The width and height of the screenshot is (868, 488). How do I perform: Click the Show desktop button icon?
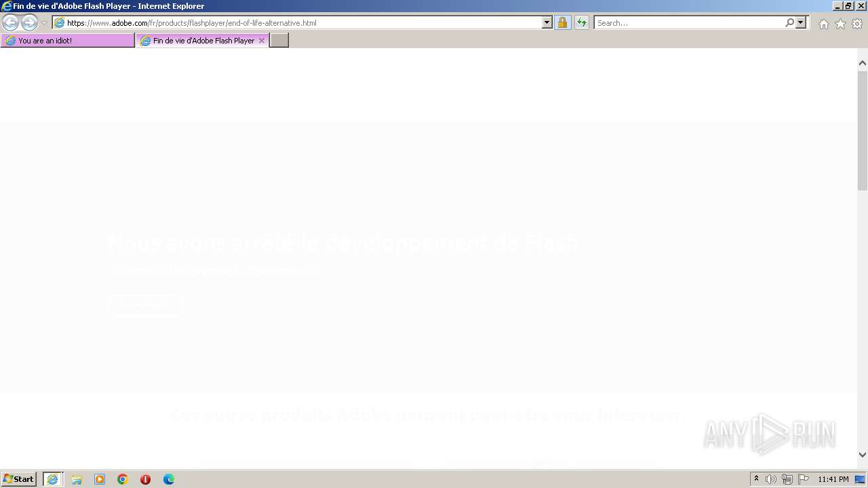861,479
